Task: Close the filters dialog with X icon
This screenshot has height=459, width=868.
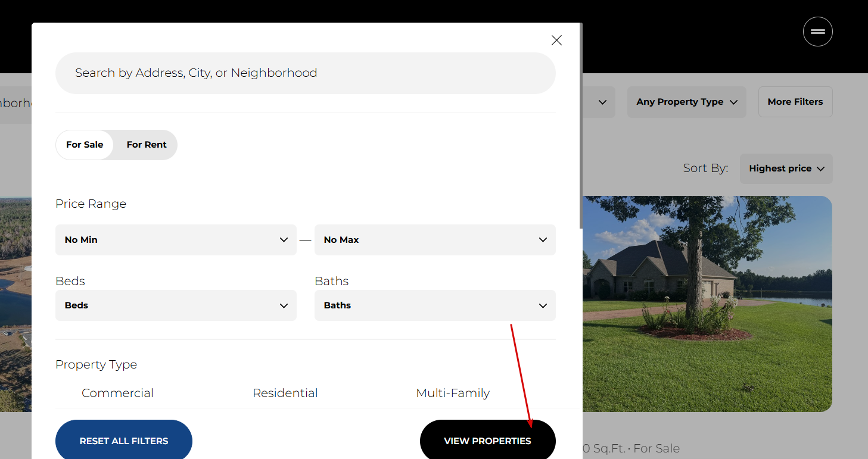Action: [556, 40]
